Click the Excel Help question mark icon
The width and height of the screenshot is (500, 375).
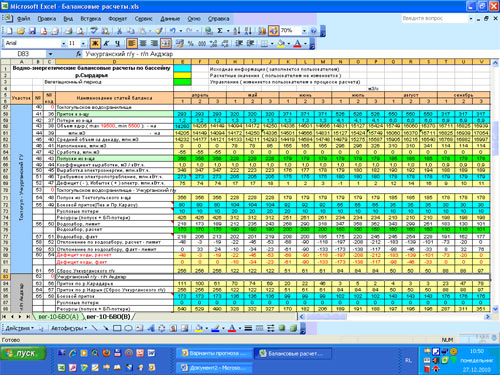(314, 31)
